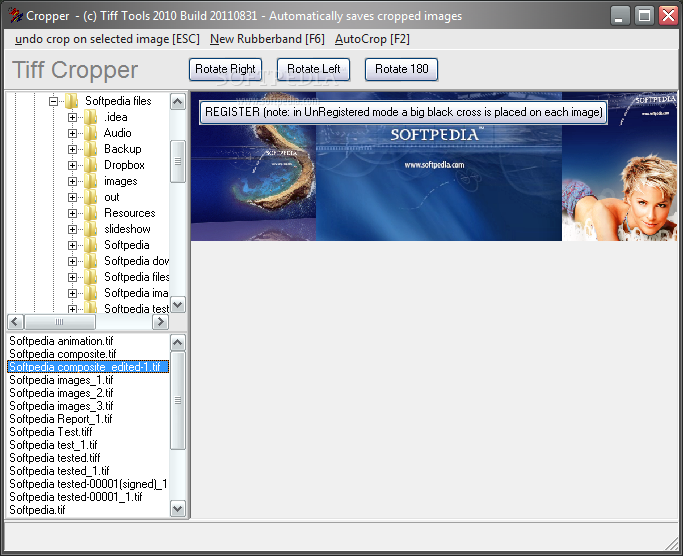Click the Rotate Right button
This screenshot has height=556, width=683.
point(225,69)
